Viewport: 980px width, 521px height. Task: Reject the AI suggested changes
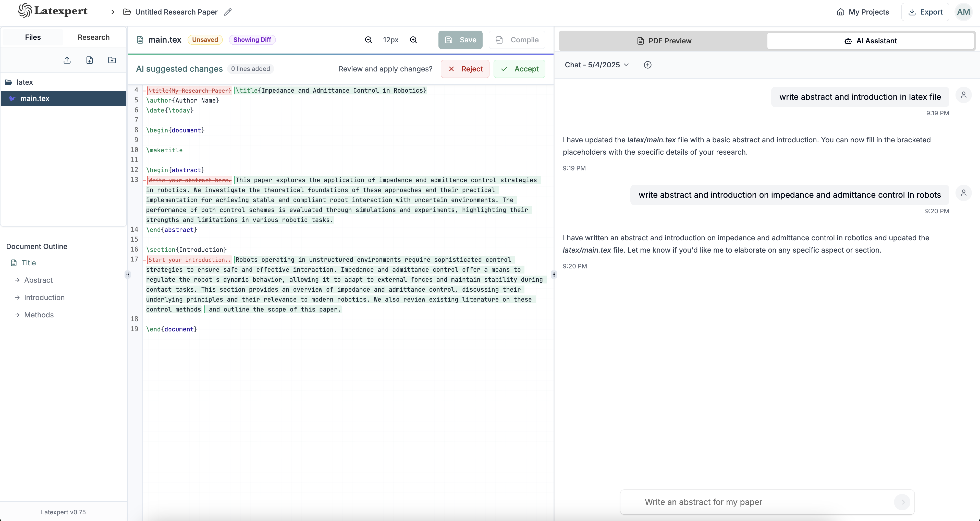click(x=465, y=69)
